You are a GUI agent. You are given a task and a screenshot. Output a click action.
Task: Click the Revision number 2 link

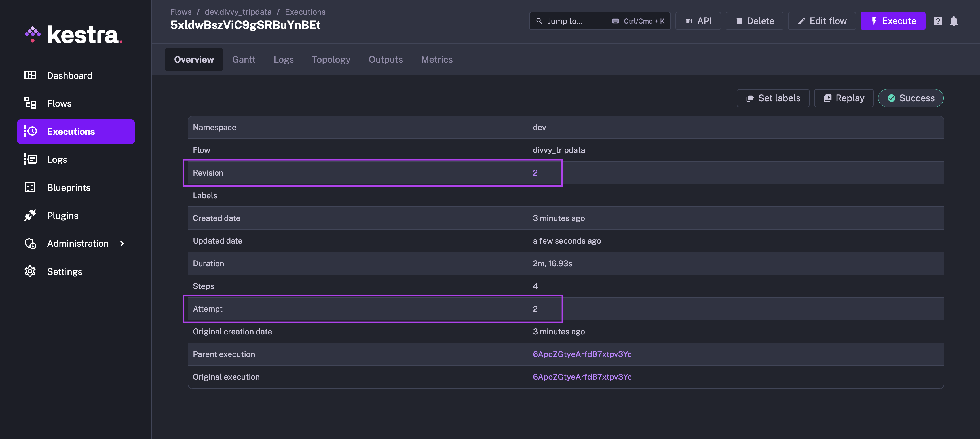point(535,173)
